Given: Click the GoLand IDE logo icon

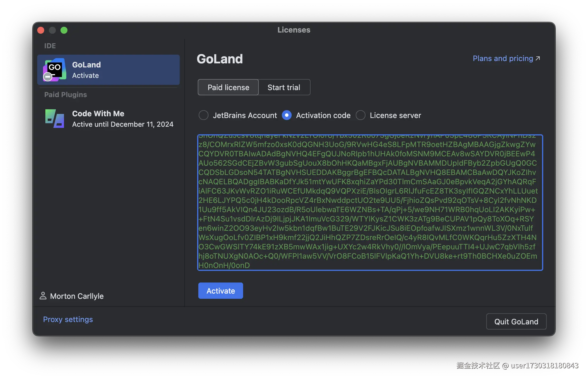Looking at the screenshot, I should point(54,70).
